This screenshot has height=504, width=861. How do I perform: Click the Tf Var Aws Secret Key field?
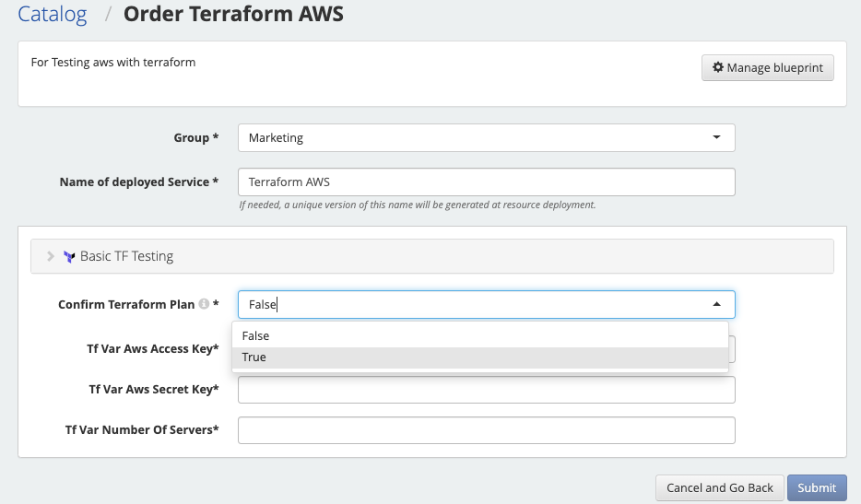[487, 390]
